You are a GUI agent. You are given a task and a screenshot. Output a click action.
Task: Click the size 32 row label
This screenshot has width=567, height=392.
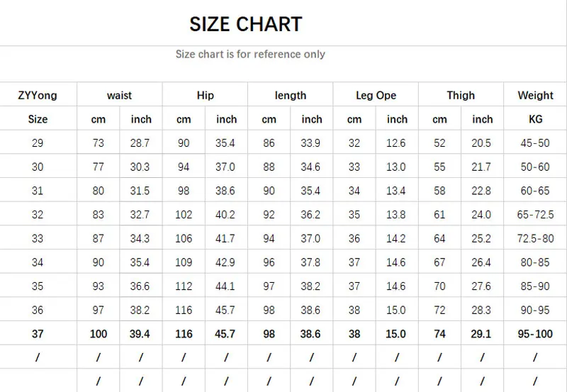(38, 215)
